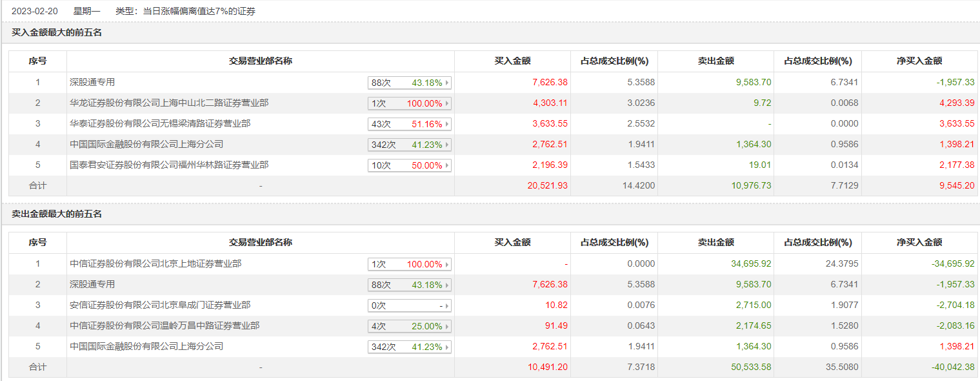Open 342次 41.23% dropdown in top-sell table
This screenshot has width=980, height=381.
[x=409, y=347]
